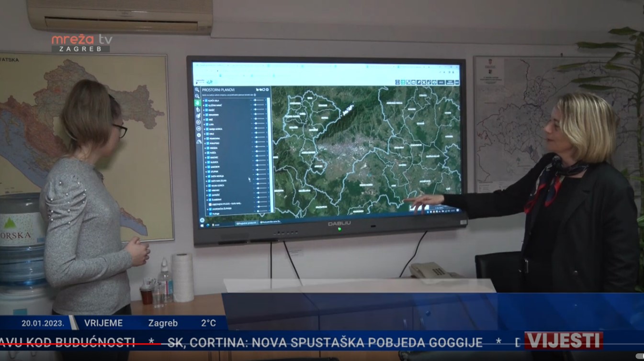This screenshot has height=361, width=644.
Task: Activate the green pan hand tool
Action: point(197,103)
